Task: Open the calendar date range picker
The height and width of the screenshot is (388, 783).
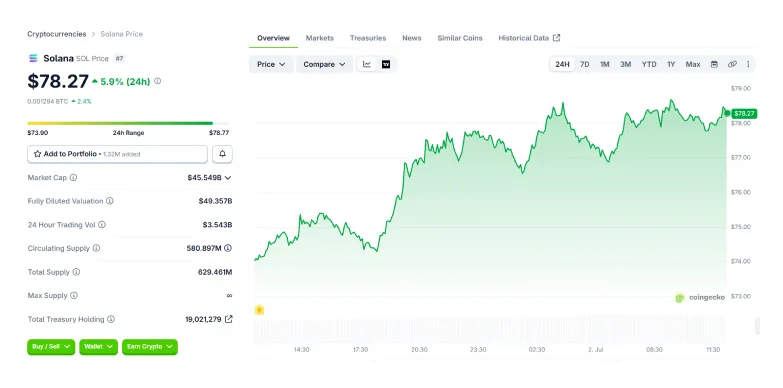Action: 714,64
